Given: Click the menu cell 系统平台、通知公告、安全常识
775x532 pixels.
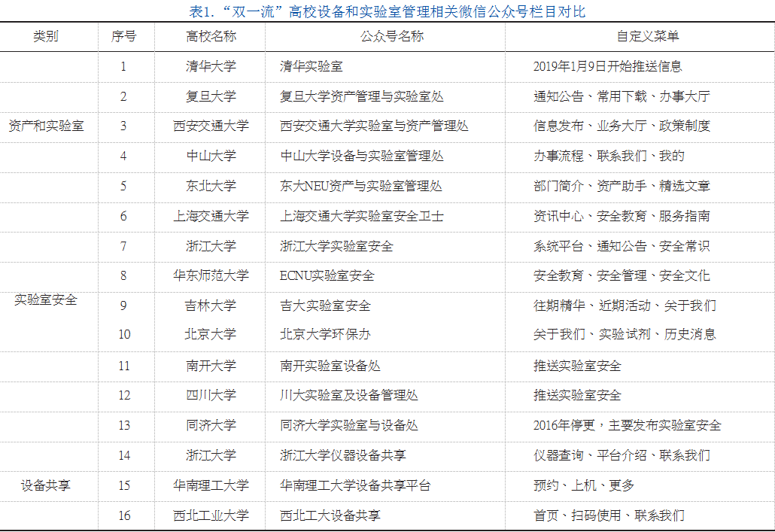Looking at the screenshot, I should click(622, 246).
